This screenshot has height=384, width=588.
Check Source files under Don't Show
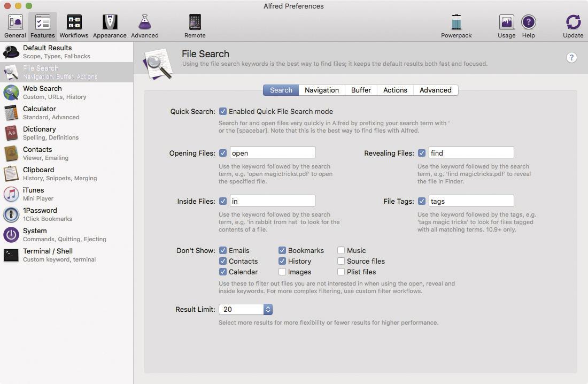point(341,261)
